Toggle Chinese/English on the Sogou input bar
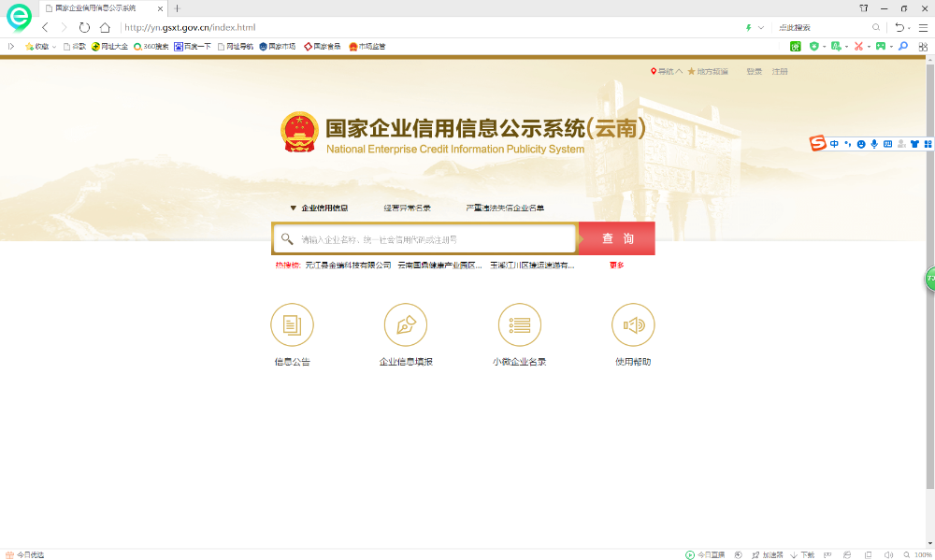Screen dimensions: 935x560 pos(833,143)
